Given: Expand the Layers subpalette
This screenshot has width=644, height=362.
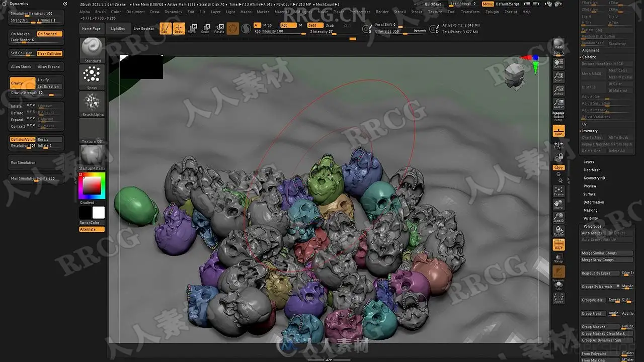Looking at the screenshot, I should click(589, 162).
